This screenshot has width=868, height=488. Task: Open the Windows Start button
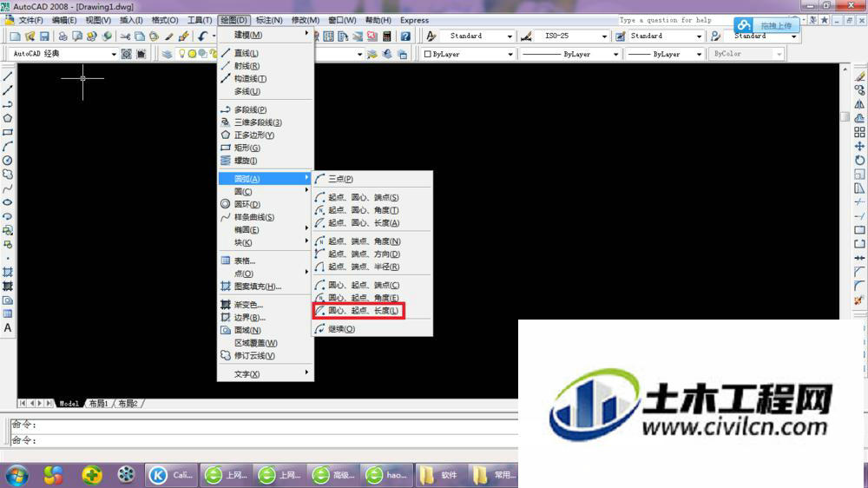coord(16,475)
